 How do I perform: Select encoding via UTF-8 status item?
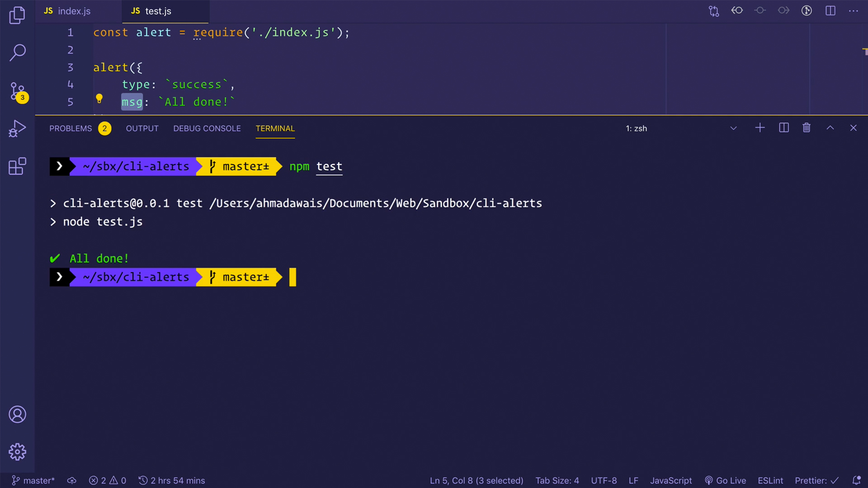(x=604, y=480)
